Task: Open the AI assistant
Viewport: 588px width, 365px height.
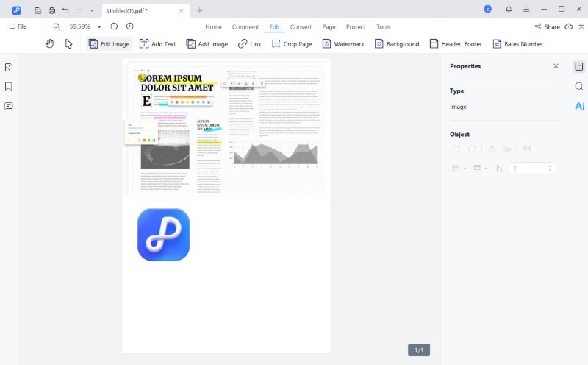Action: [579, 106]
